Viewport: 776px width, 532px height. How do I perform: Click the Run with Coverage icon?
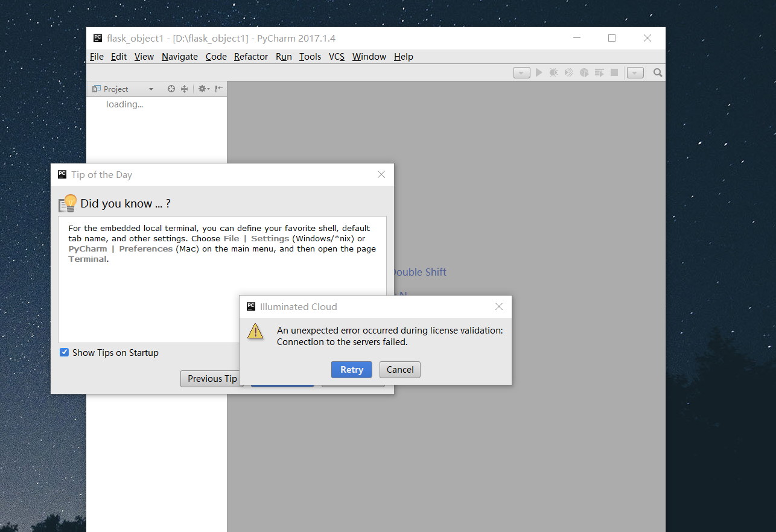(569, 72)
